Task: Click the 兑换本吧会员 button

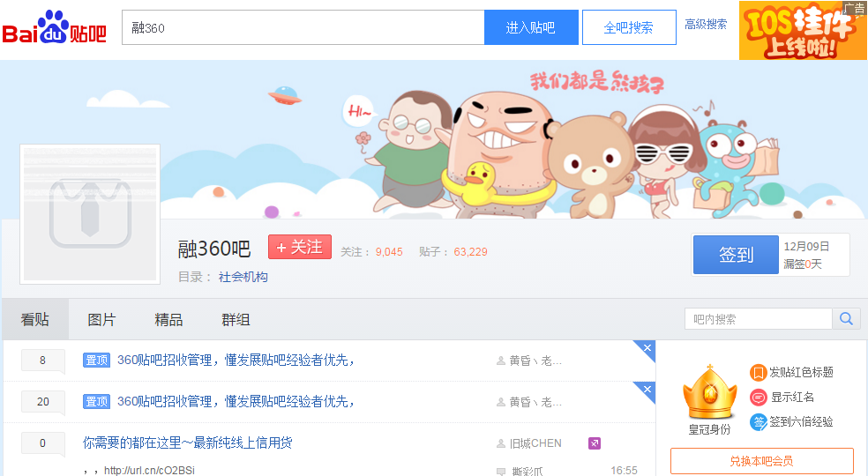Action: point(762,461)
